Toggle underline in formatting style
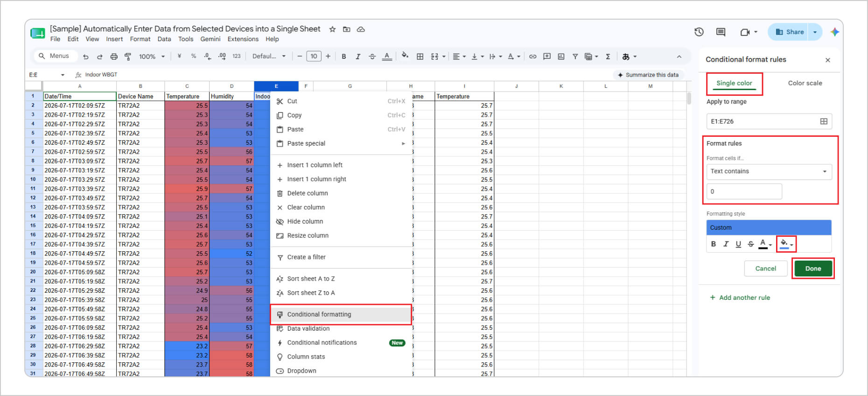The width and height of the screenshot is (868, 396). click(x=738, y=244)
